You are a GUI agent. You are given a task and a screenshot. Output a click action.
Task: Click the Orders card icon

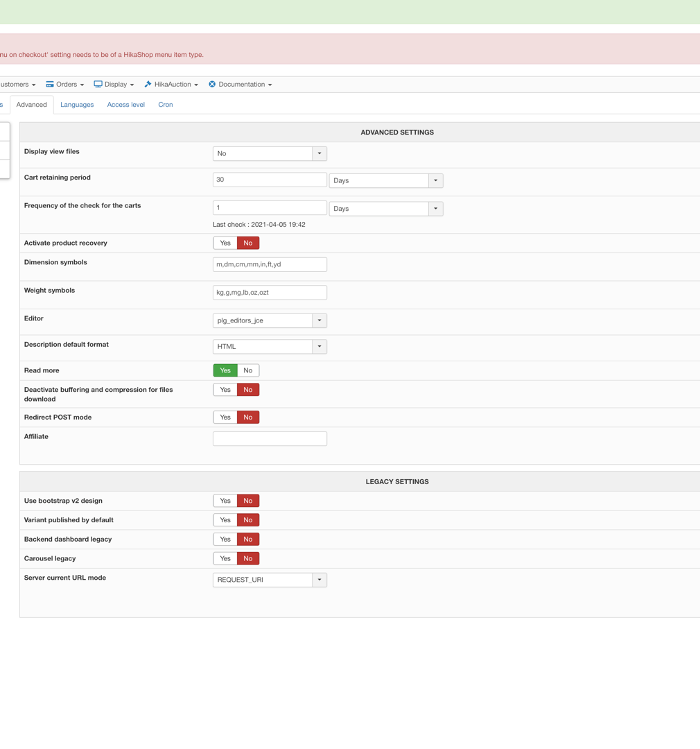50,84
